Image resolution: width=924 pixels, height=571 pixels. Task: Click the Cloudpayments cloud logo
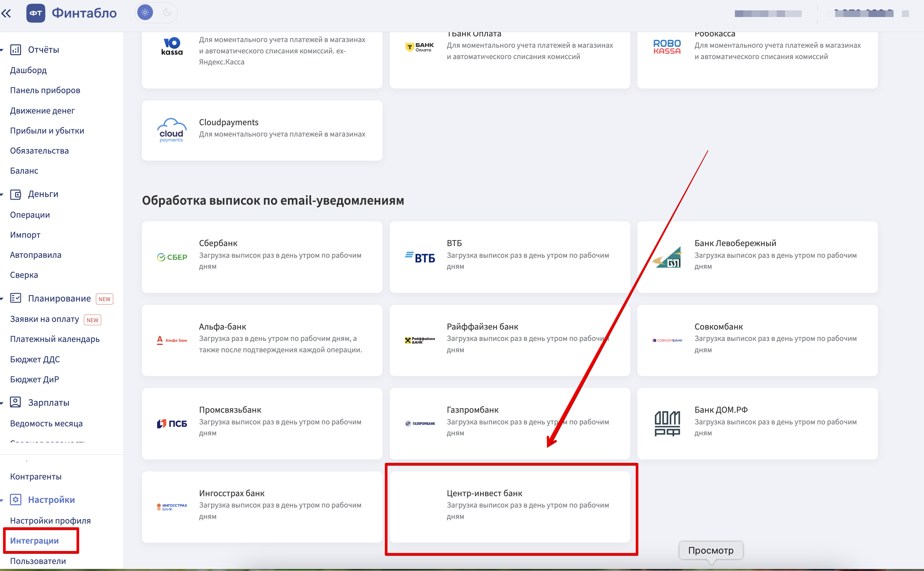171,130
